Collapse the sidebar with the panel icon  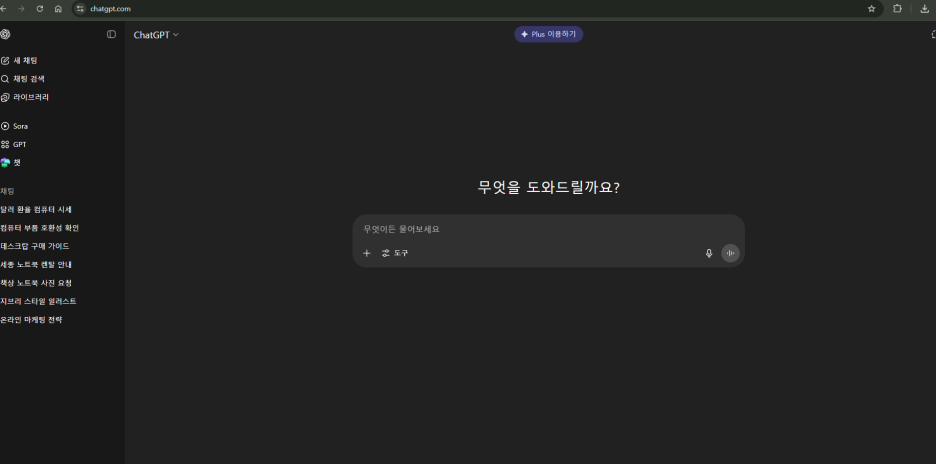[111, 35]
